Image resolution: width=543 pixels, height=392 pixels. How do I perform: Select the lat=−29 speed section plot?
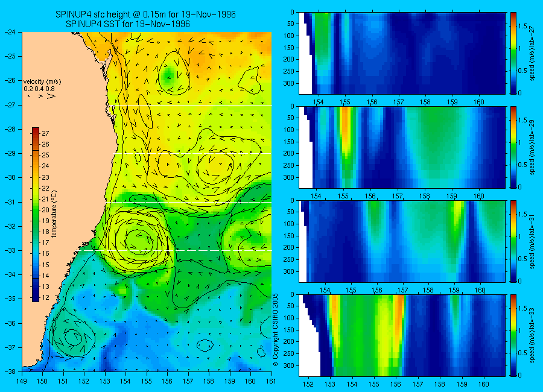point(402,147)
